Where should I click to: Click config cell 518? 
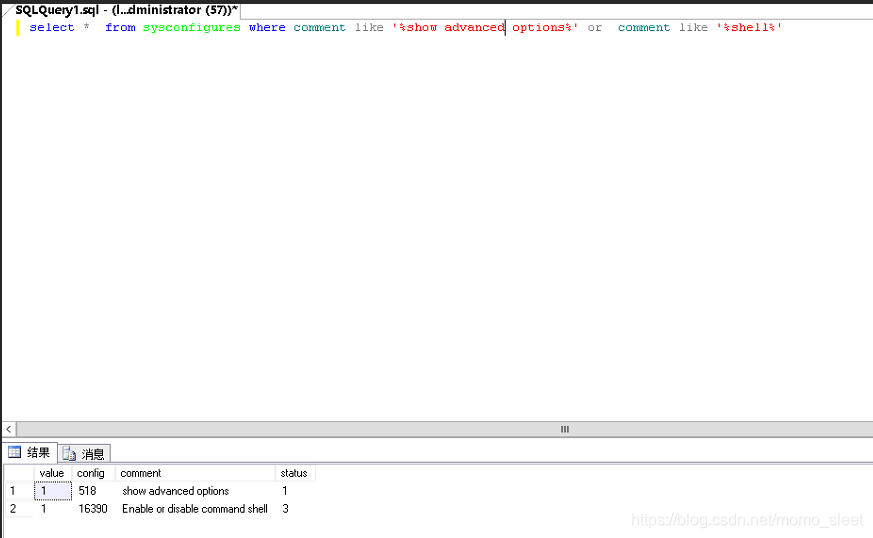coord(93,491)
